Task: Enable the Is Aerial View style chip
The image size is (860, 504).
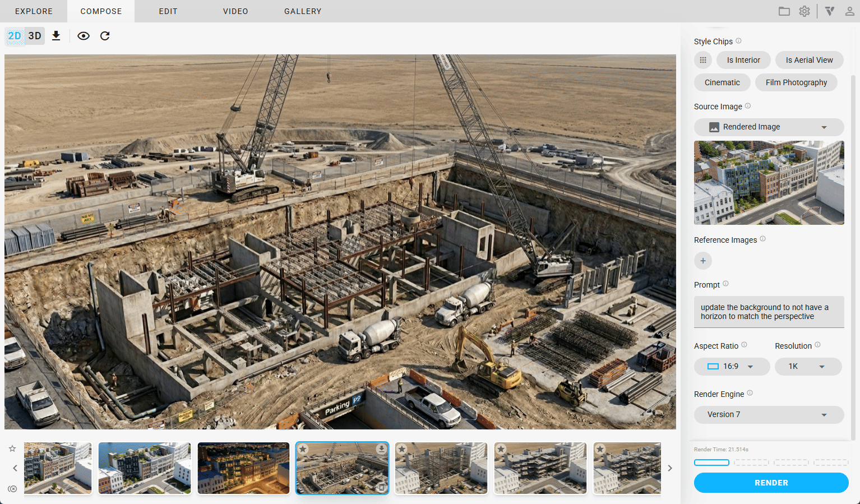Action: pos(809,60)
